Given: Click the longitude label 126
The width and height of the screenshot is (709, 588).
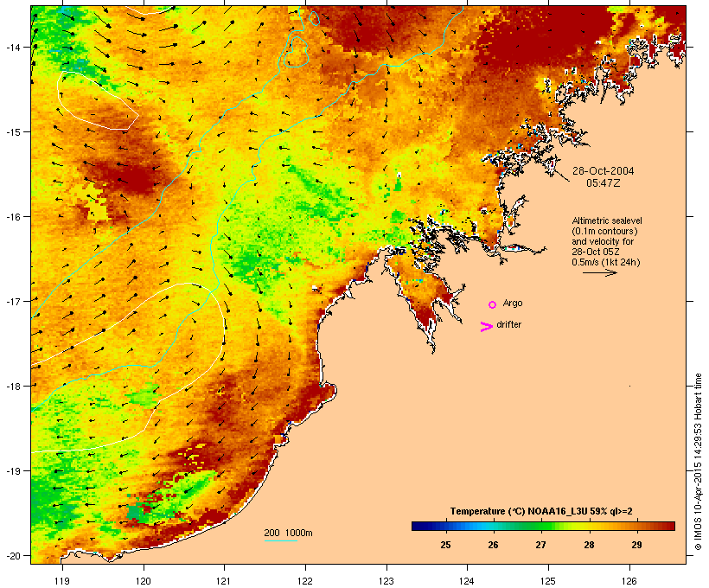Looking at the screenshot, I should 629,581.
